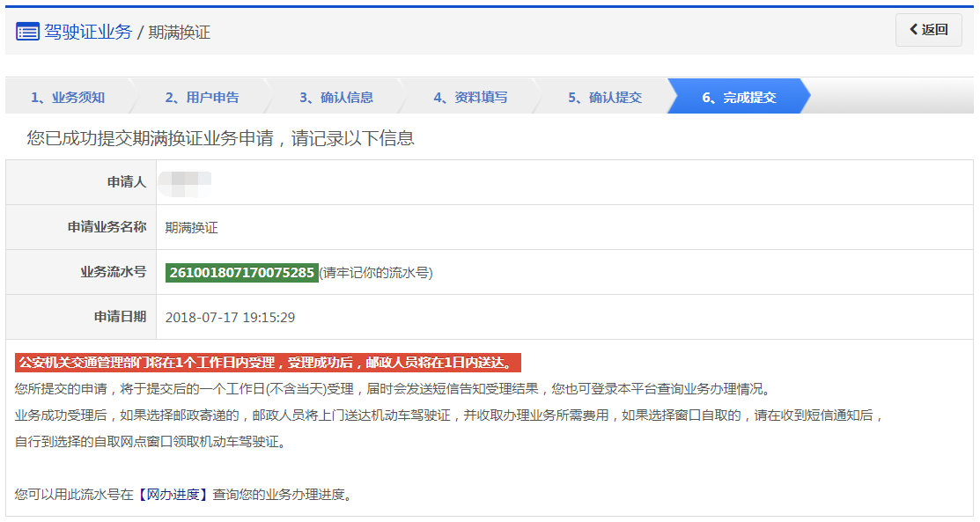Click the green serial number 261001807170075285
The image size is (980, 522).
pos(241,273)
